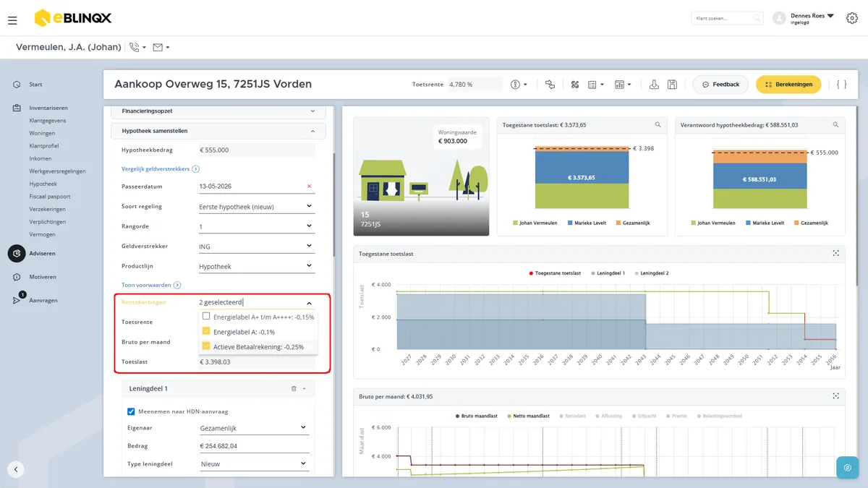Click the warning alerts icon next to Toetsrente

click(x=519, y=85)
